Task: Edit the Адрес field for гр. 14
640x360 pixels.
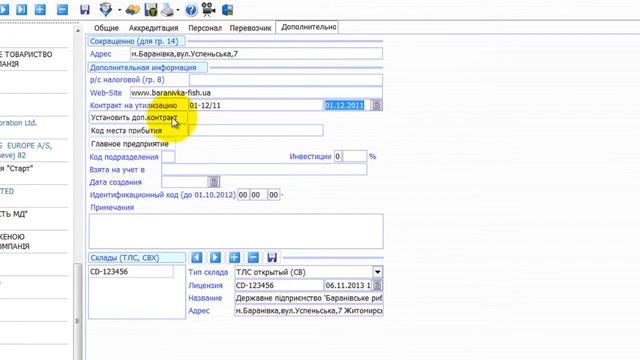Action: (x=256, y=53)
